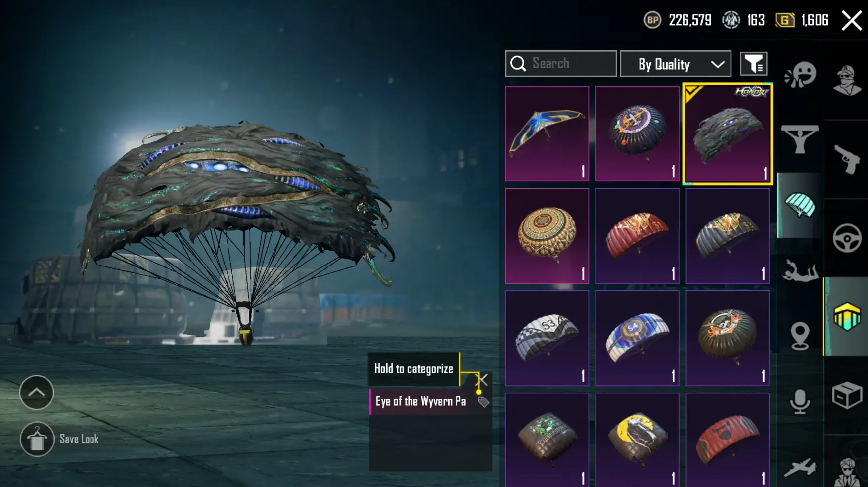Click the Search input field
Viewport: 868px width, 487px height.
(x=561, y=64)
